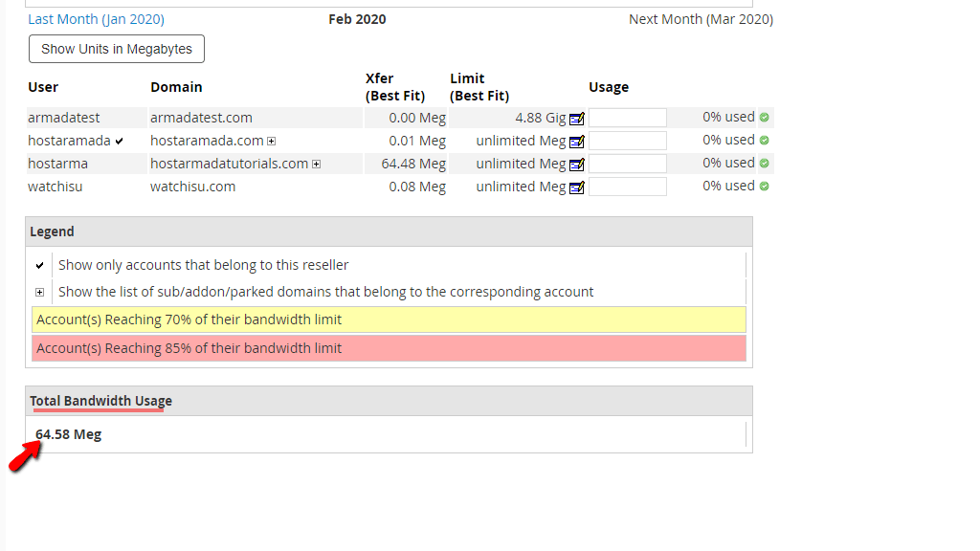This screenshot has width=980, height=551.
Task: Click green status icon in hostarma row
Action: (765, 164)
